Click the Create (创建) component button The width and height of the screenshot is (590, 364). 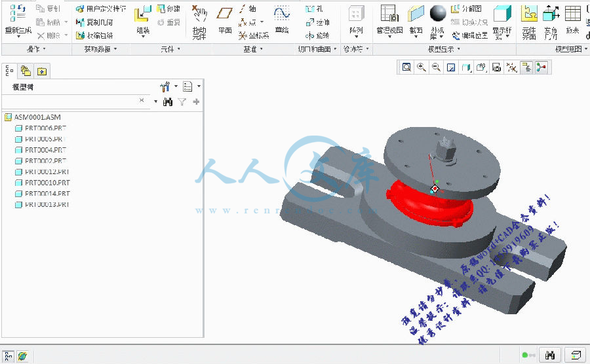tap(168, 9)
